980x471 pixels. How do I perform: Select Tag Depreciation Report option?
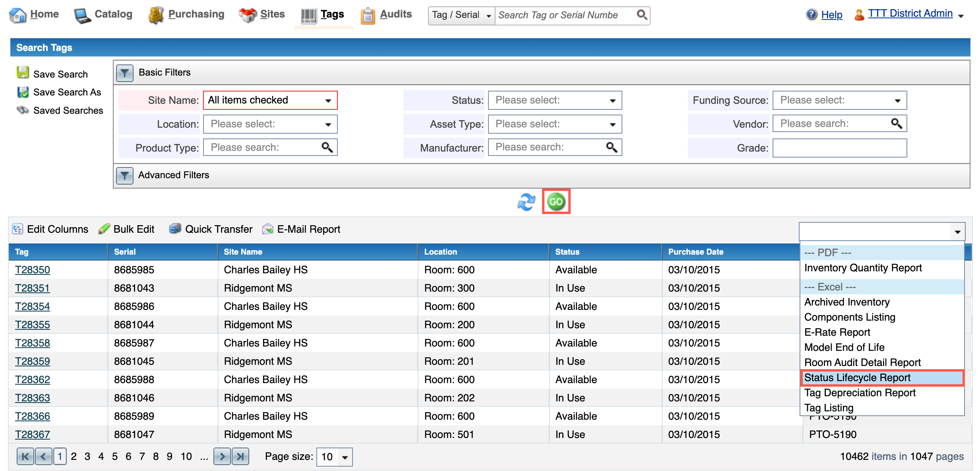pyautogui.click(x=860, y=393)
